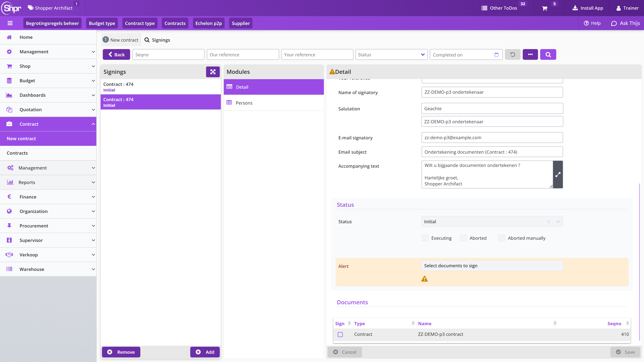This screenshot has width=644, height=362.
Task: Click the Email subject input field
Action: click(x=492, y=152)
